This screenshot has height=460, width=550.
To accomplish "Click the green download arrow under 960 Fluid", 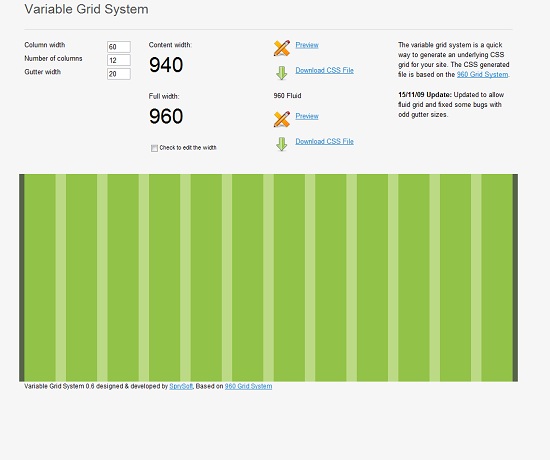I will point(282,144).
